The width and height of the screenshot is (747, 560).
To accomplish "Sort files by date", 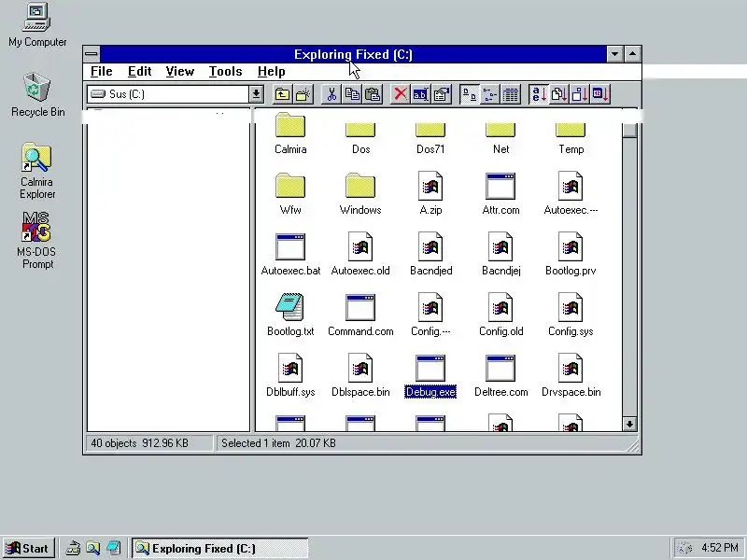I will coord(600,94).
